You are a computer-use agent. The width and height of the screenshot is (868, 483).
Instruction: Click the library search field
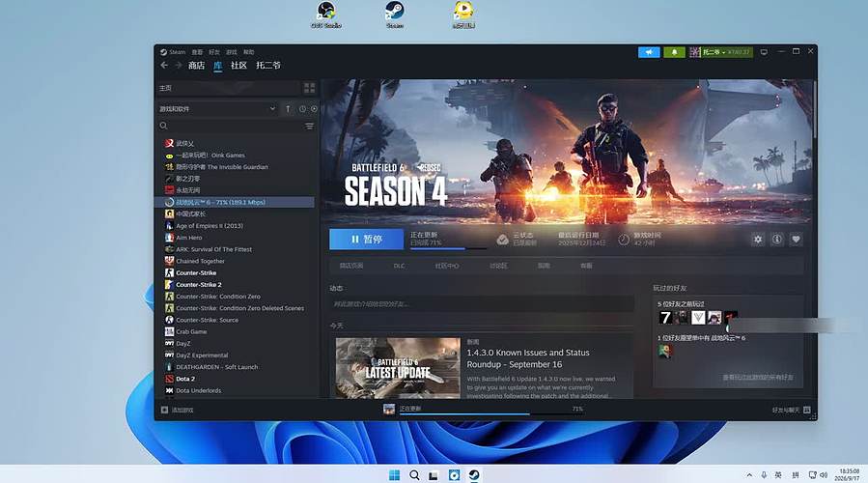tap(235, 127)
